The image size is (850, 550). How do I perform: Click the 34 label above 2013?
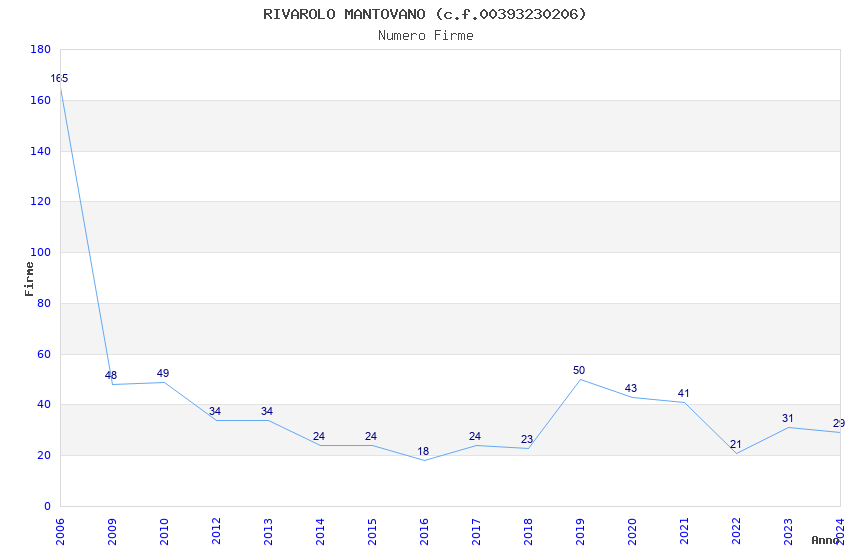(267, 411)
